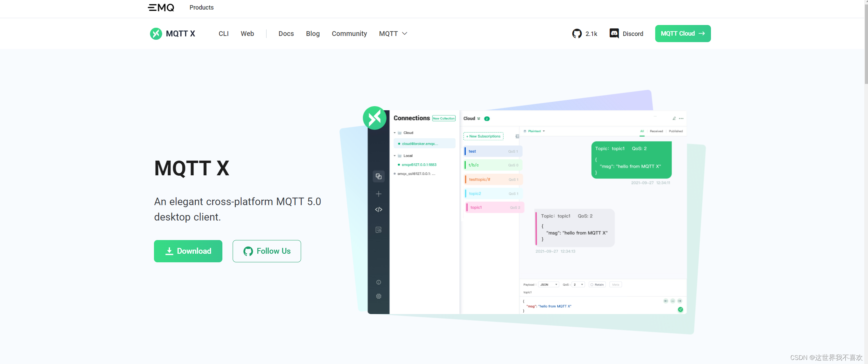The width and height of the screenshot is (868, 364).
Task: Open the QoS 2 dropdown
Action: pos(578,285)
